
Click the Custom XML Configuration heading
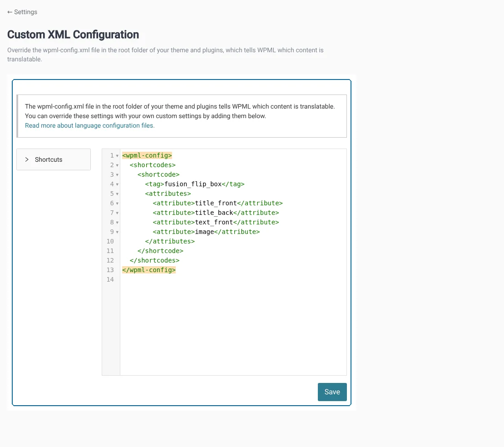click(73, 35)
